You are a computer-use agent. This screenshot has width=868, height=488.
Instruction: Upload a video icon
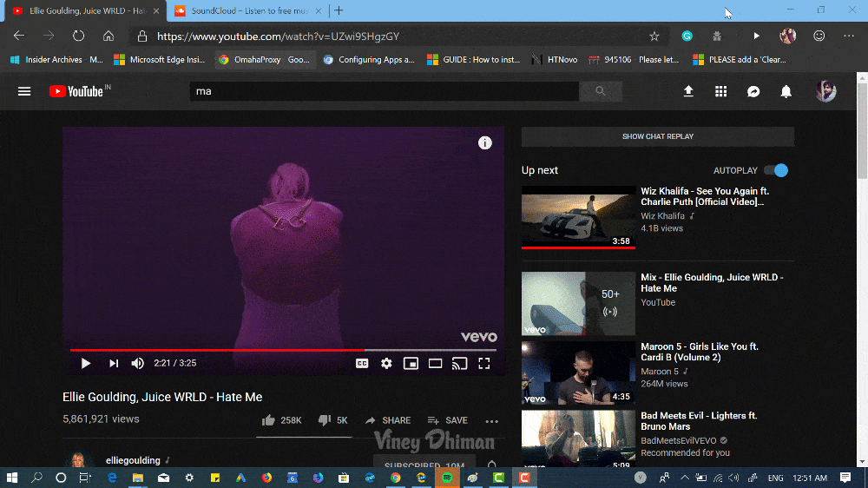click(688, 91)
